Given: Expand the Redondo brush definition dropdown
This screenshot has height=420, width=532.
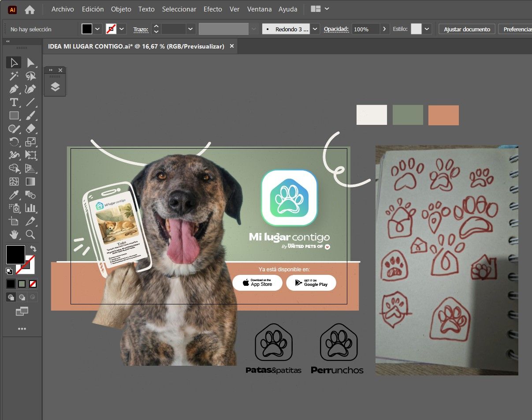Looking at the screenshot, I should tap(315, 29).
